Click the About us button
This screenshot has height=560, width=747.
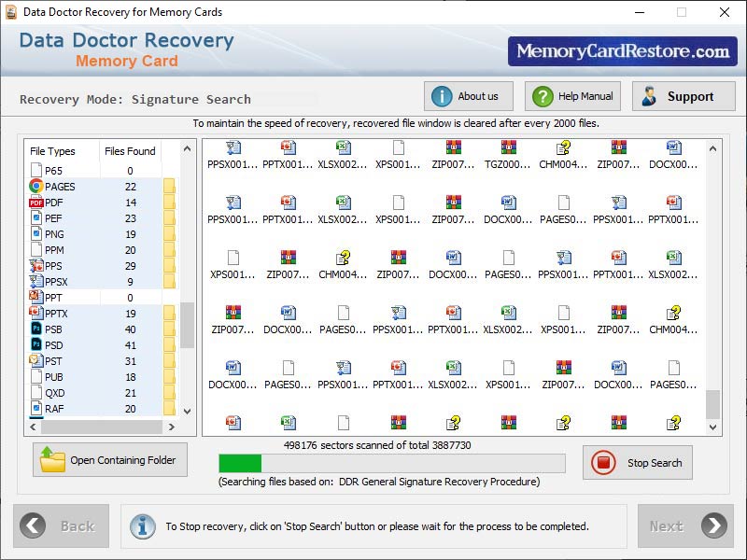pyautogui.click(x=468, y=95)
